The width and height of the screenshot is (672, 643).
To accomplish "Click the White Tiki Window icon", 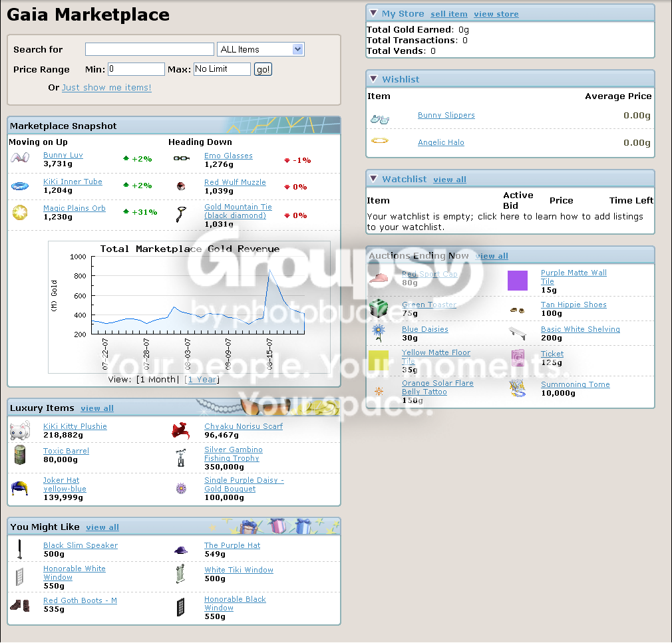I will pos(181,574).
